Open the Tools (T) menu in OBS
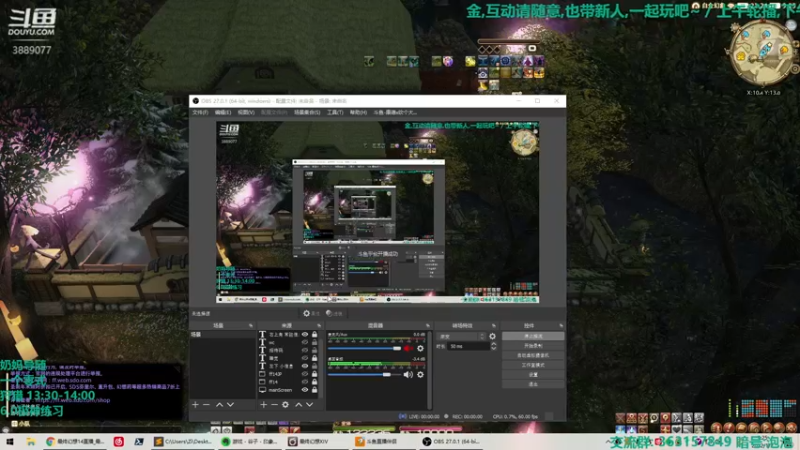This screenshot has height=450, width=800. coord(335,112)
